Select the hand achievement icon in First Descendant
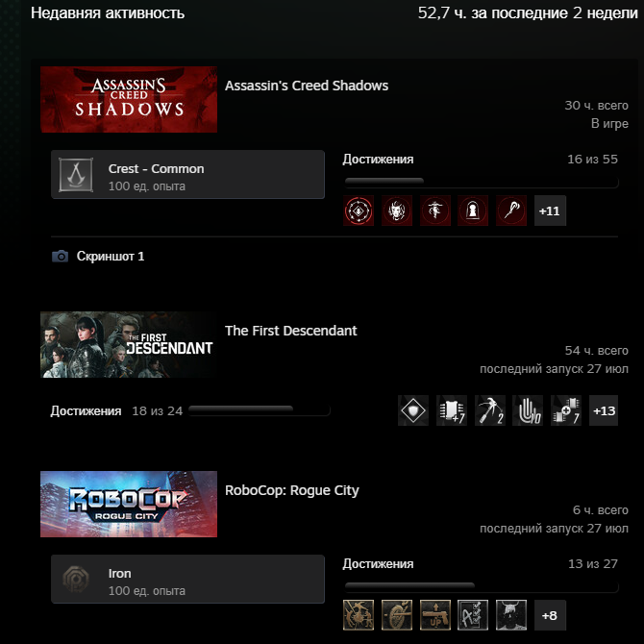644x644 pixels. tap(528, 410)
